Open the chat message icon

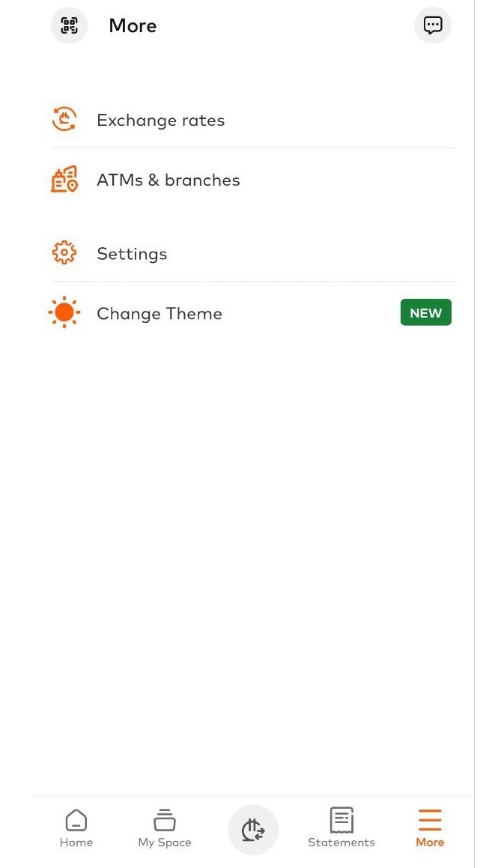[x=433, y=25]
